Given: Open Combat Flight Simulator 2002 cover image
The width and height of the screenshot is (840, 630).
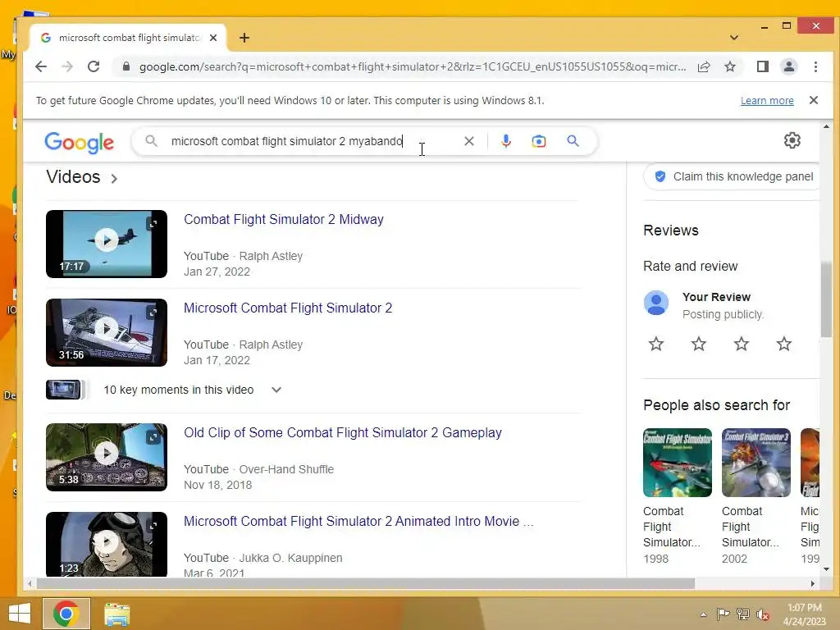Looking at the screenshot, I should point(756,463).
